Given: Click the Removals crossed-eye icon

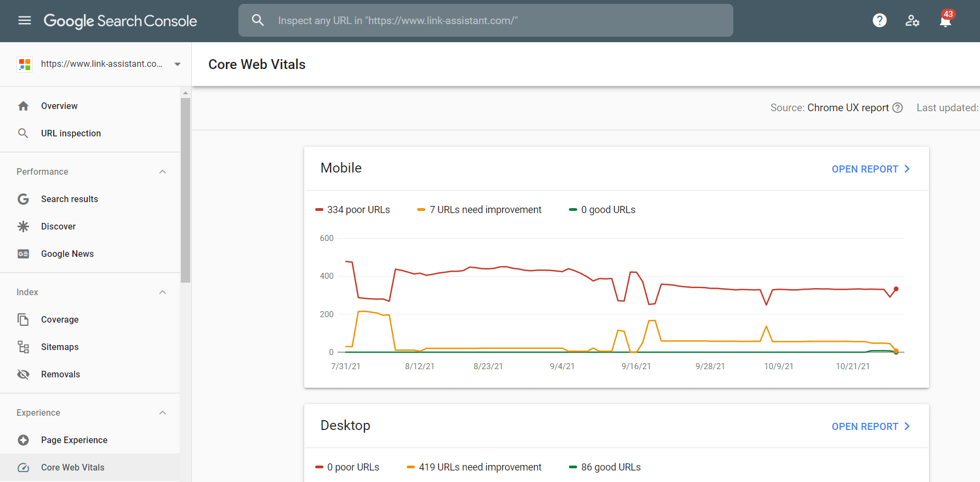Looking at the screenshot, I should click(x=23, y=374).
